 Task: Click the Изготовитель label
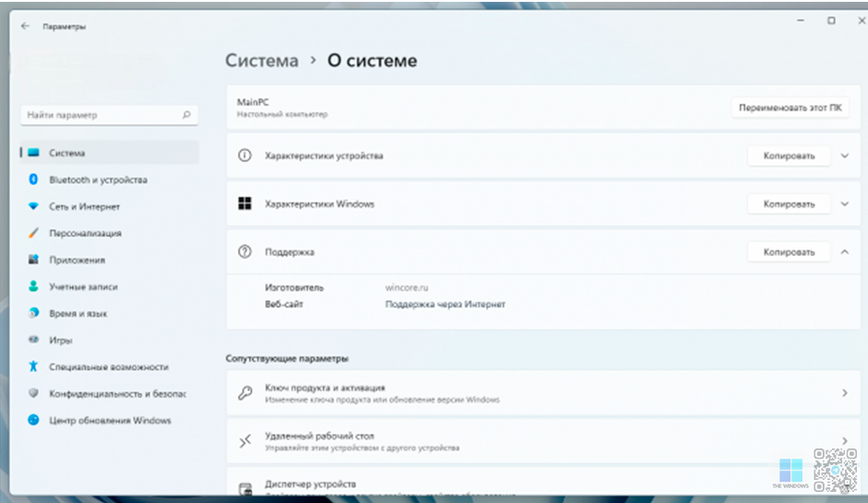pos(294,288)
